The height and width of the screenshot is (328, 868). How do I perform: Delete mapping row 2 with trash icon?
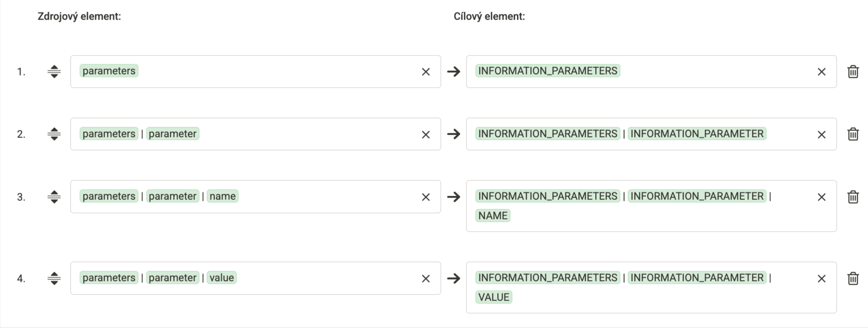pyautogui.click(x=853, y=134)
